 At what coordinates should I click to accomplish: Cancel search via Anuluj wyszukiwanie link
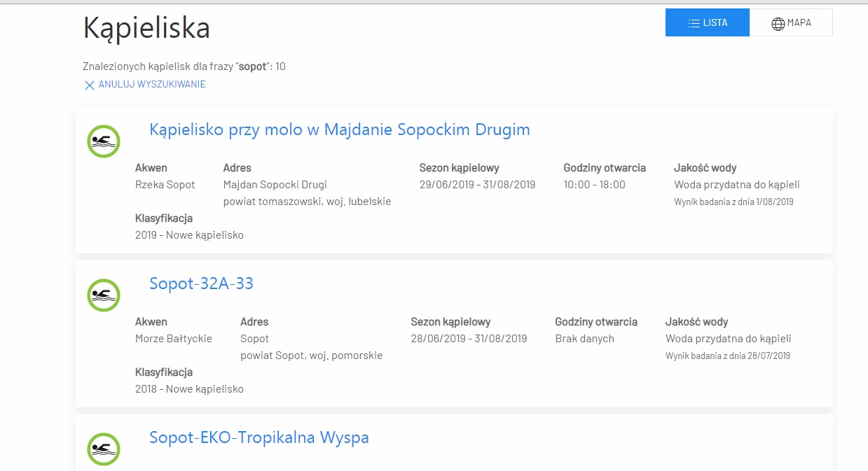(151, 85)
